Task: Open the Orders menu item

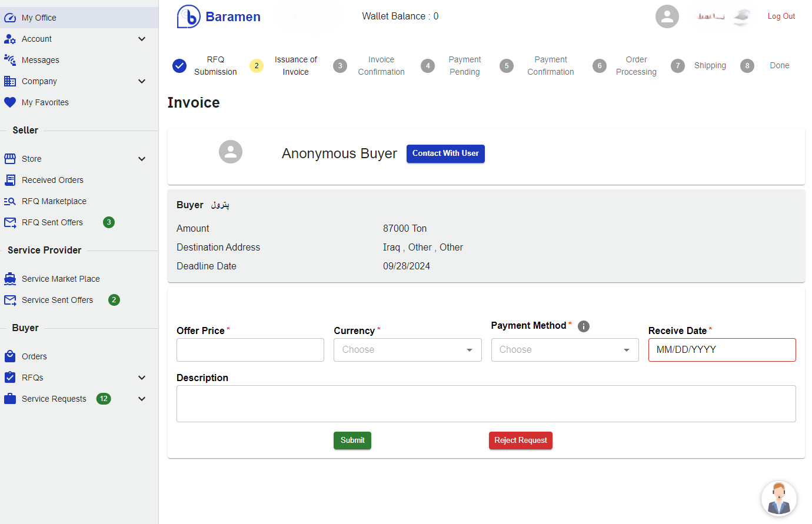Action: click(79, 356)
